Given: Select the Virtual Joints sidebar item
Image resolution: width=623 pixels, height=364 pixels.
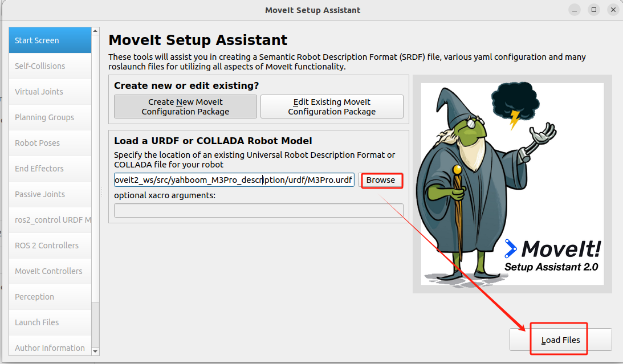Looking at the screenshot, I should 50,92.
